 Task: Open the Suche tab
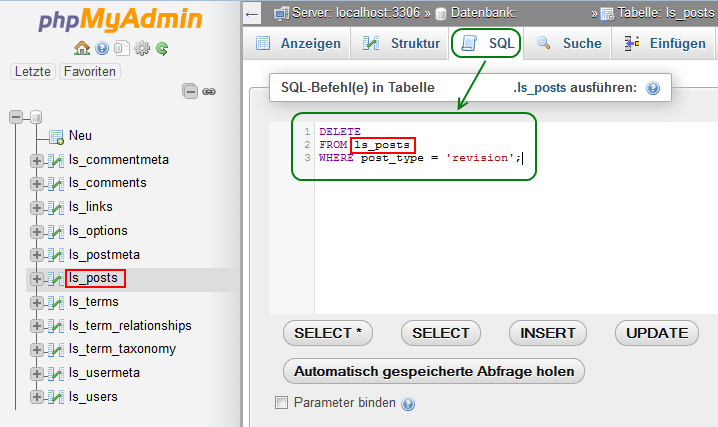point(567,43)
